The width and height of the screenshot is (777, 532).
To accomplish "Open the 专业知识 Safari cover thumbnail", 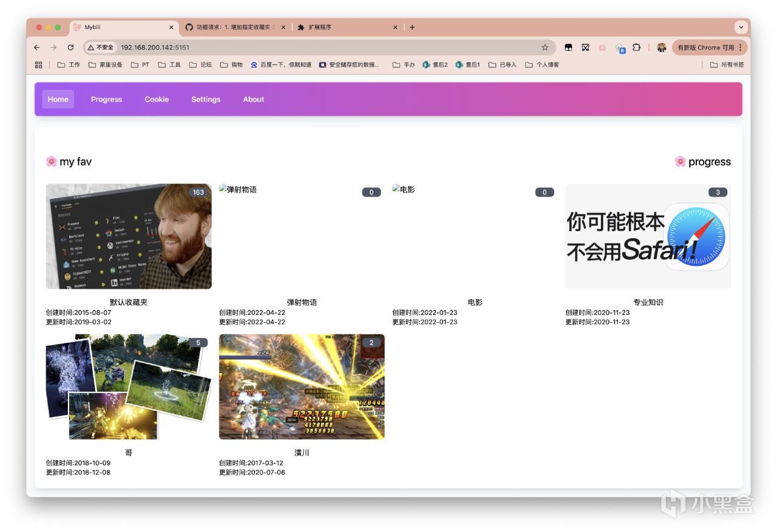I will pos(648,237).
